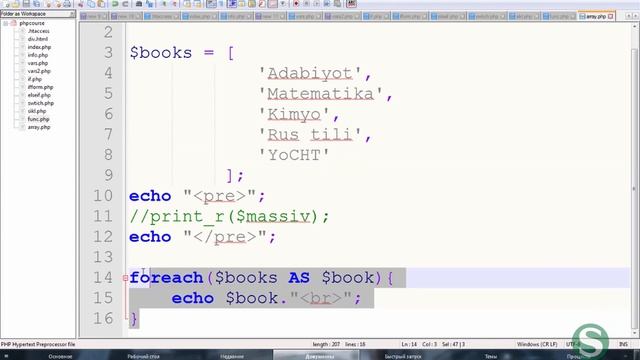The image size is (640, 360).
Task: Collapse the foreach fold marker at line 14
Action: point(125,278)
